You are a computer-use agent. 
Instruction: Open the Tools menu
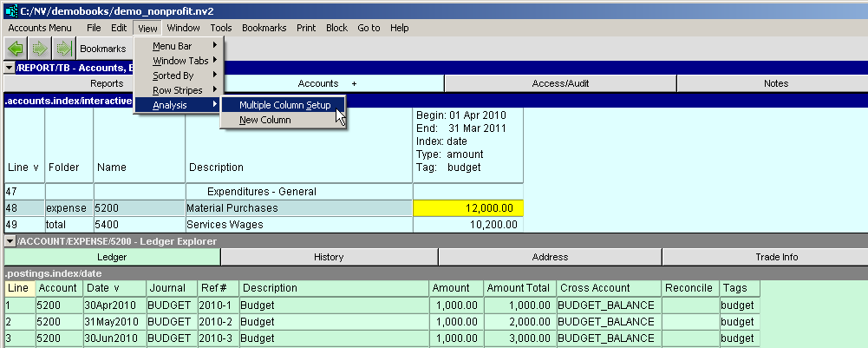point(221,28)
